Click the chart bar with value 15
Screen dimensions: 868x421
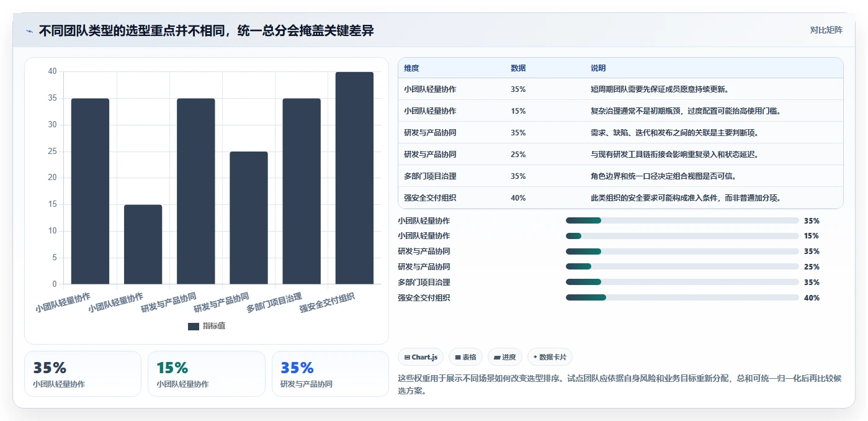pyautogui.click(x=143, y=245)
